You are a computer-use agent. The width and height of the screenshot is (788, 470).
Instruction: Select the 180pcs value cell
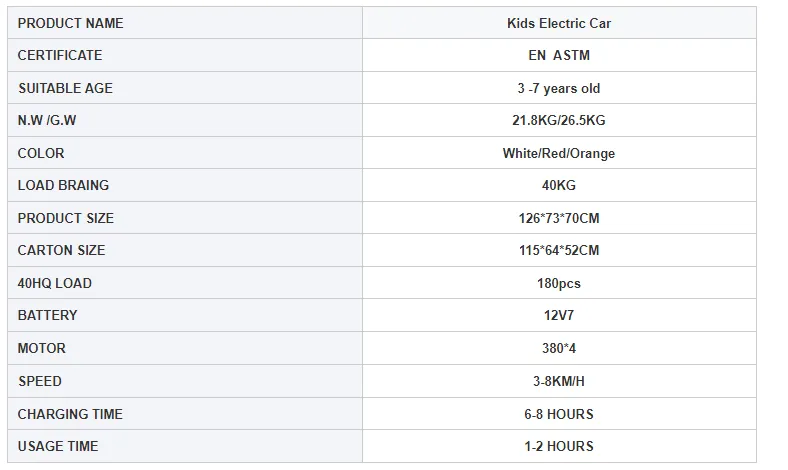558,283
